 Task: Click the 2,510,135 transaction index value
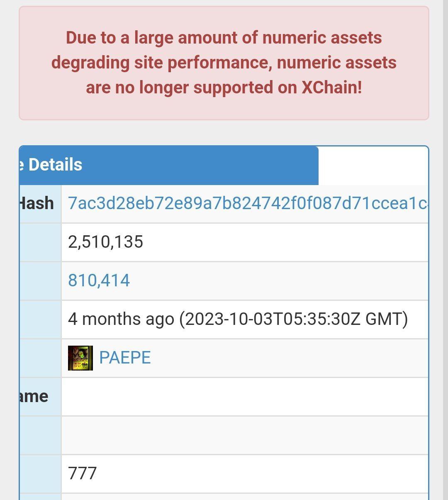(x=105, y=242)
